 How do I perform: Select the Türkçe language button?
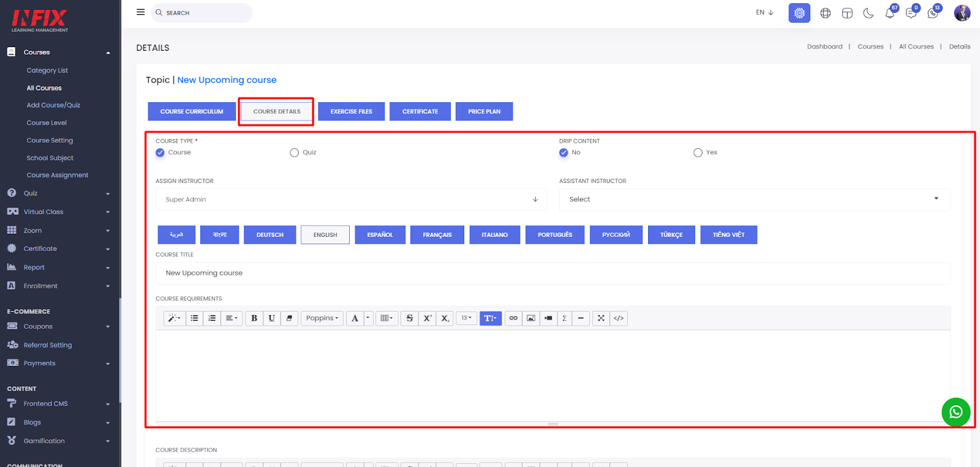671,235
